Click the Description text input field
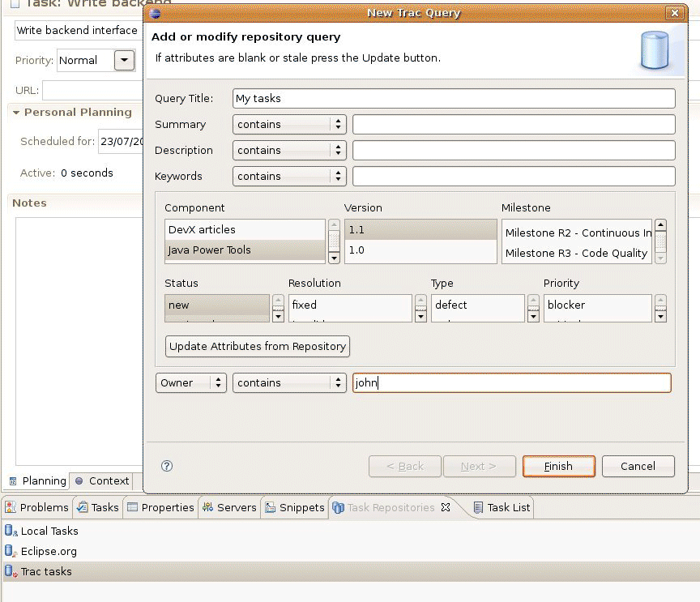 pyautogui.click(x=514, y=150)
